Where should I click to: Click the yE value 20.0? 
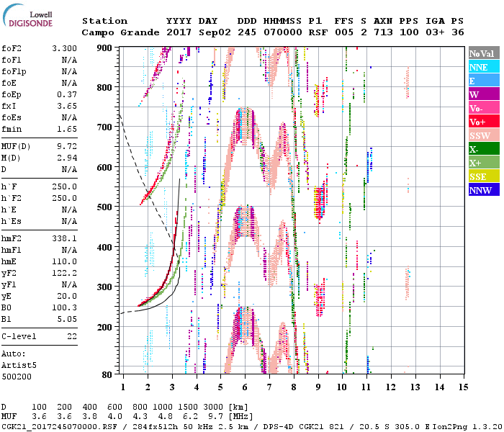(67, 296)
